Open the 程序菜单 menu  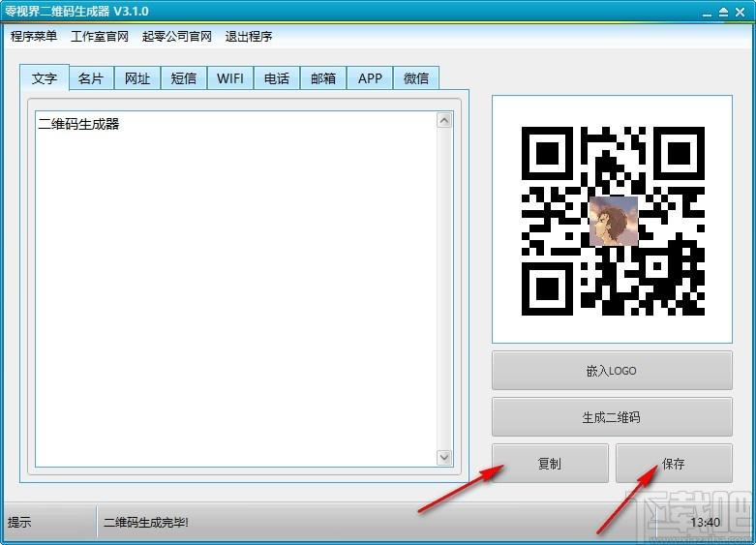coord(34,36)
